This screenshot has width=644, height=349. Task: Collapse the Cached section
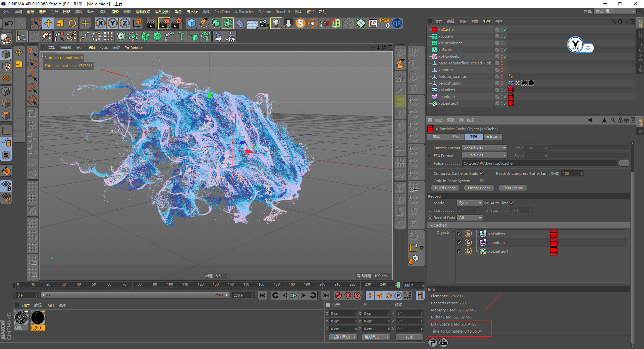click(432, 225)
